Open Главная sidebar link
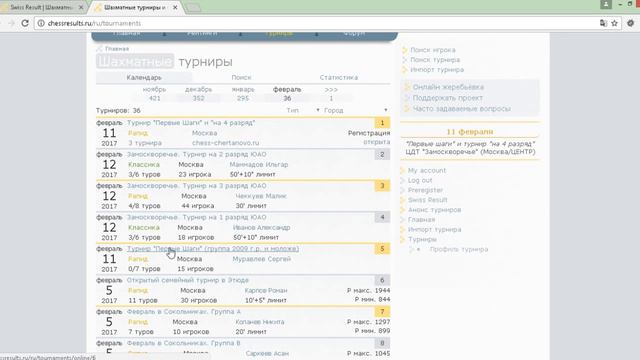The image size is (640, 360). coord(422,219)
